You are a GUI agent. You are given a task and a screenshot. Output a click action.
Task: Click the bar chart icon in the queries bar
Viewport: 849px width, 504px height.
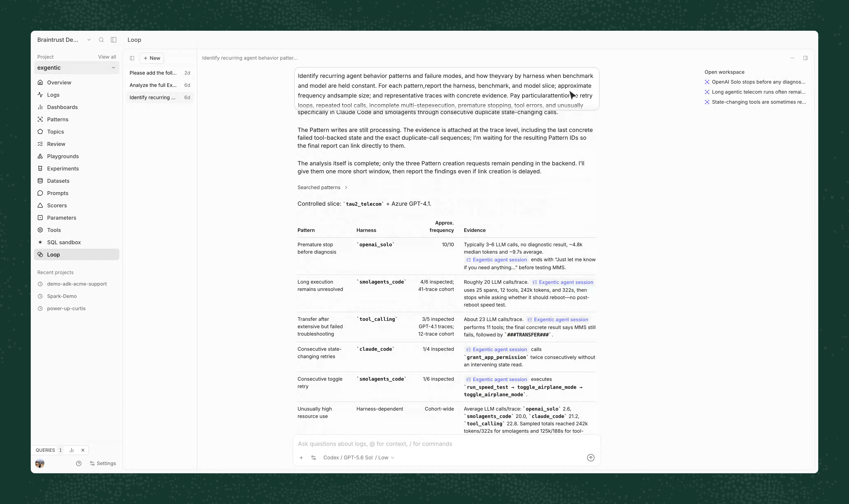click(x=71, y=450)
